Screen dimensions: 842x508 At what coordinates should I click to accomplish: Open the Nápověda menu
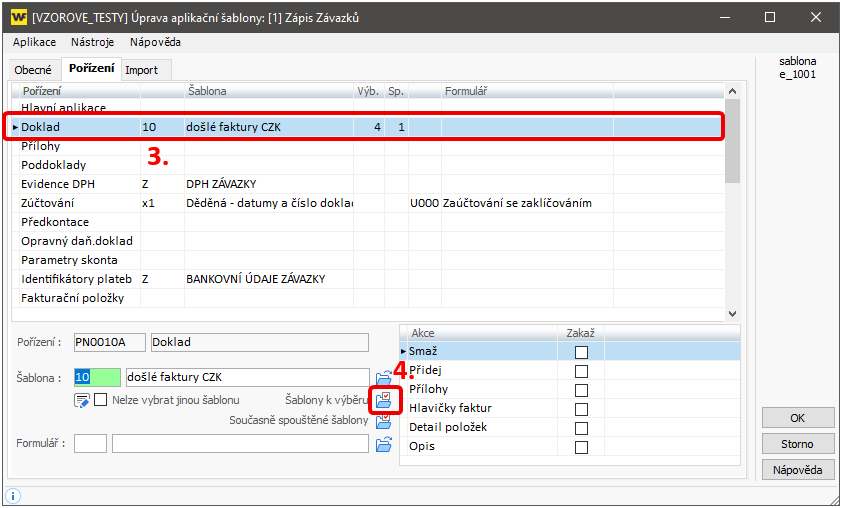click(155, 42)
